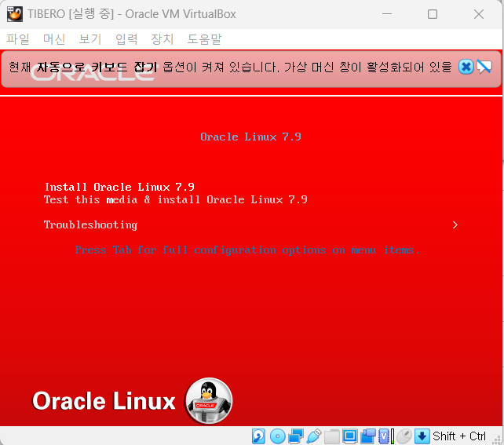
Task: Click the keyboard capture arrow icon
Action: [422, 436]
